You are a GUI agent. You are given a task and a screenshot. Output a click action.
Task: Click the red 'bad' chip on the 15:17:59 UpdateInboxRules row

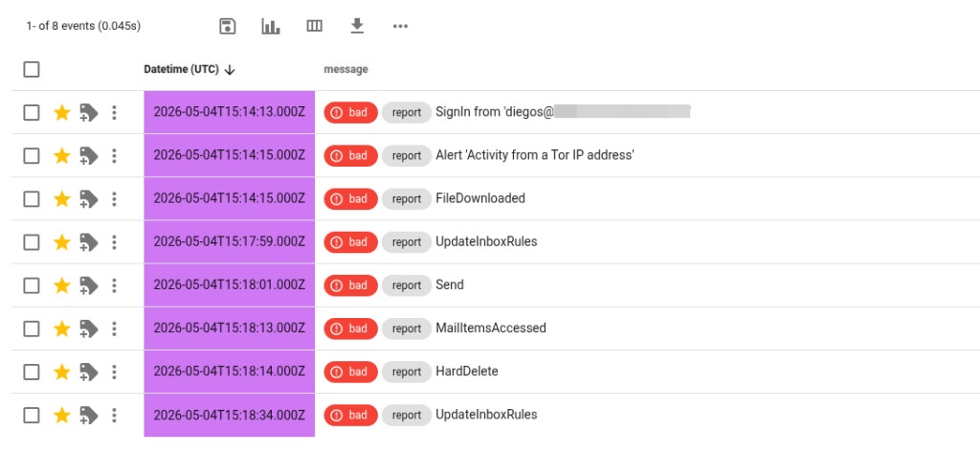[x=350, y=242]
